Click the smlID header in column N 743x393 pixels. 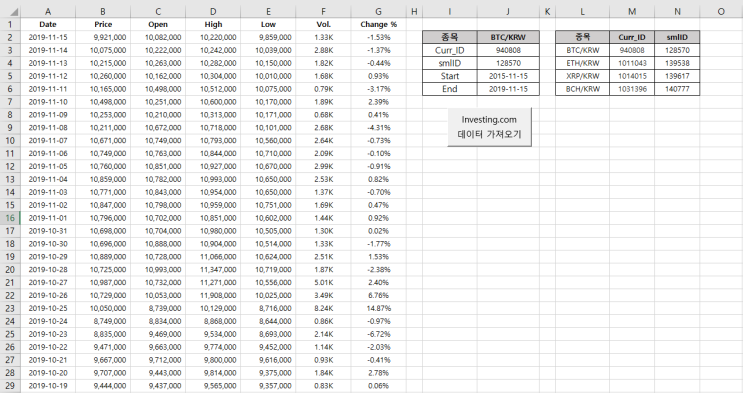[677, 37]
